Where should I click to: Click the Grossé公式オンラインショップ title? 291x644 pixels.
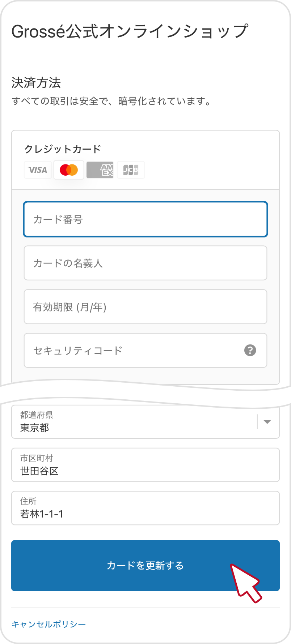[x=130, y=31]
